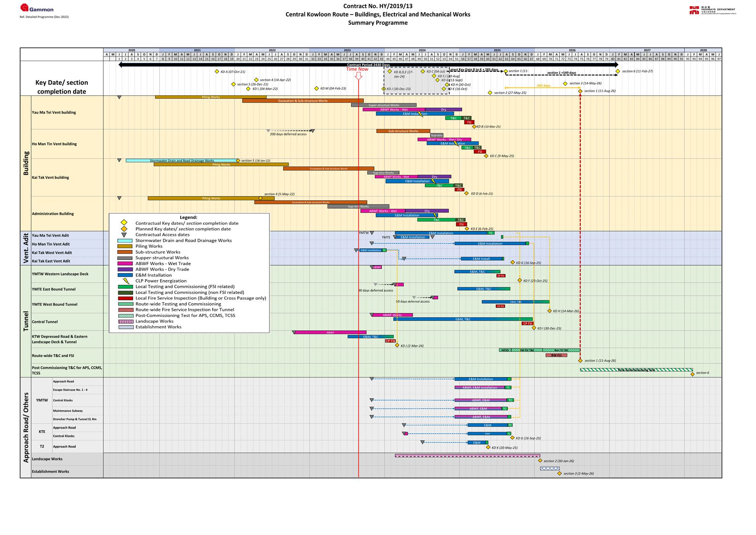Image resolution: width=756 pixels, height=535 pixels.
Task: Click the KD A (07-Oct-21) diamond marker
Action: point(217,72)
